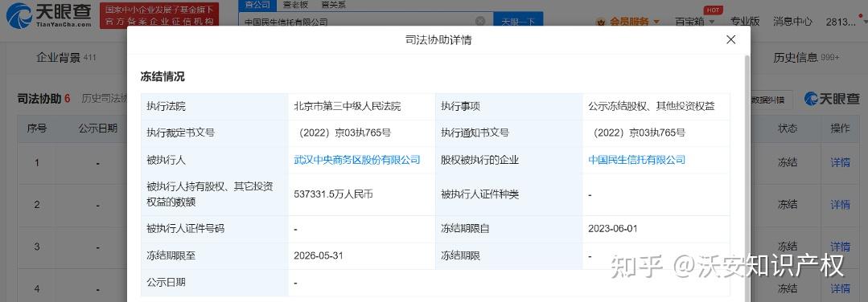Click the 状态 column header
The height and width of the screenshot is (302, 868).
788,129
